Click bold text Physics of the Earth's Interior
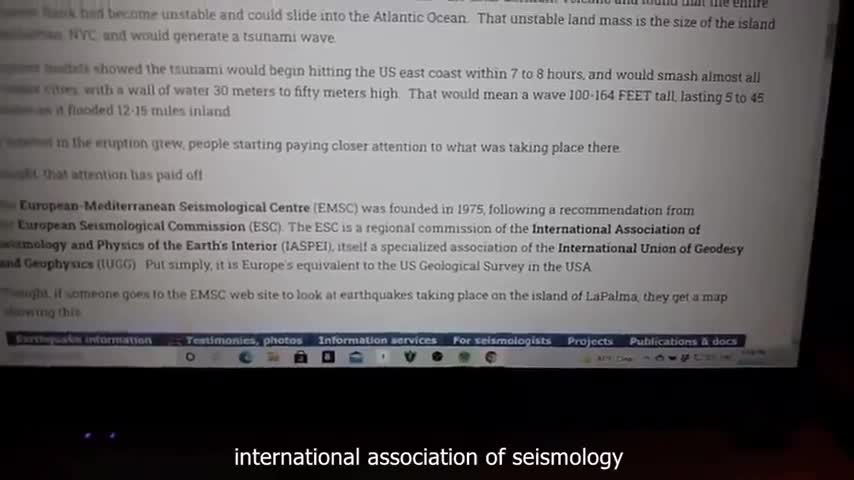 (187, 245)
